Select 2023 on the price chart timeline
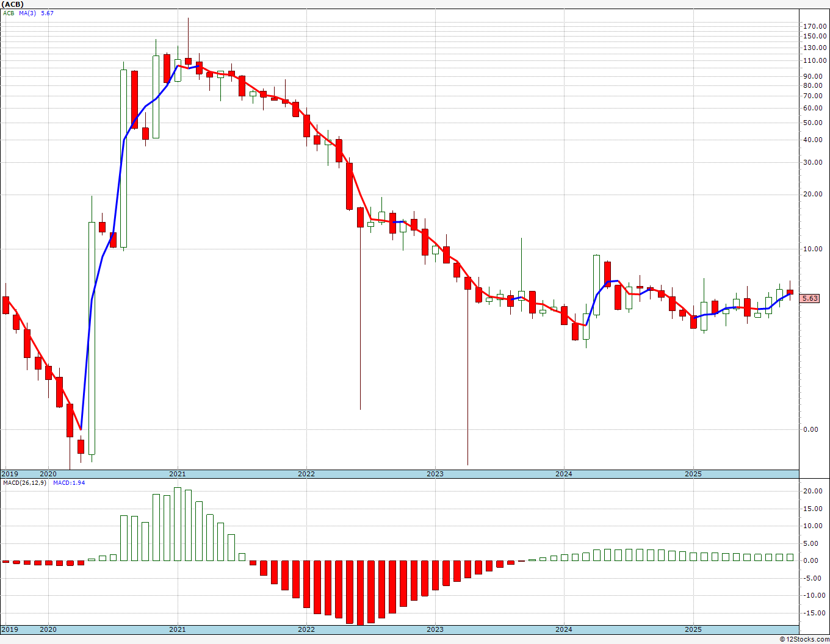830x644 pixels. point(435,474)
